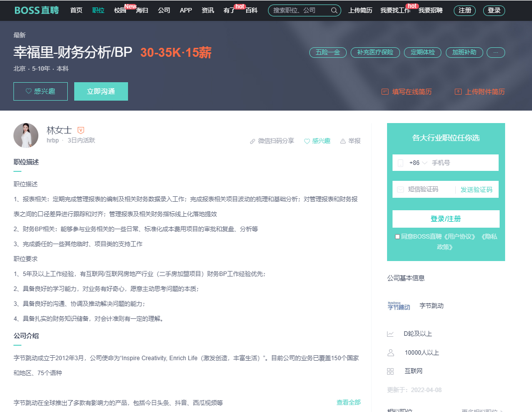Check the 同意BOSS直聘 agreement checkbox
Screen dimensions: 532x412
click(x=398, y=237)
